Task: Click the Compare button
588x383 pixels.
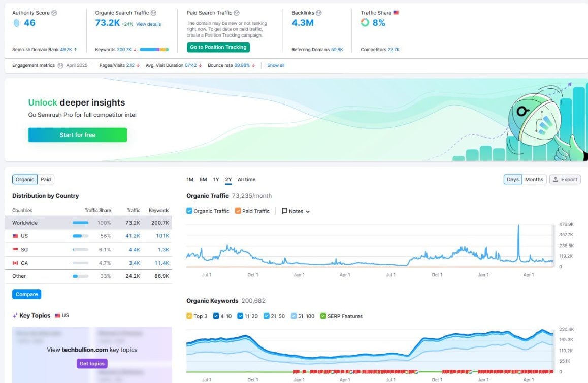Action: pyautogui.click(x=26, y=294)
